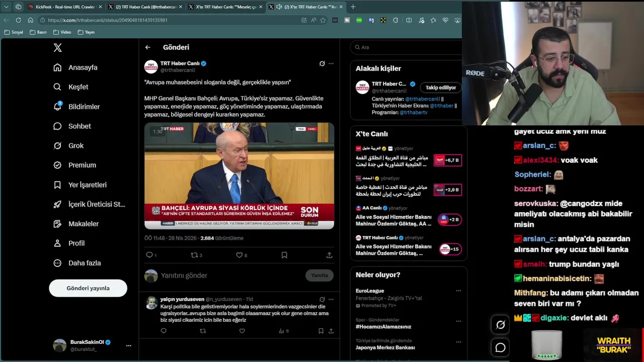Play the Bahçeli video
The image size is (644, 362).
(239, 176)
